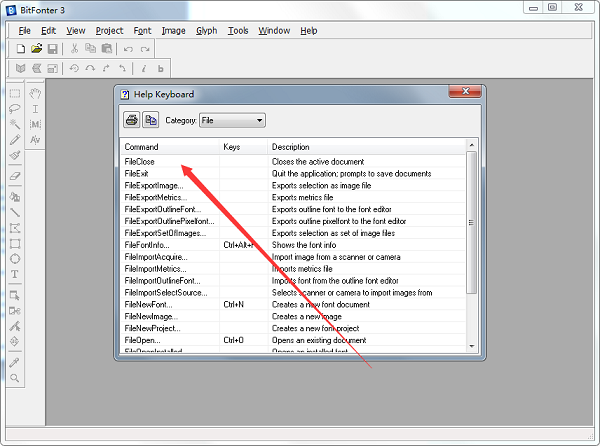Select the Line drawing tool
The width and height of the screenshot is (600, 446).
[x=15, y=213]
